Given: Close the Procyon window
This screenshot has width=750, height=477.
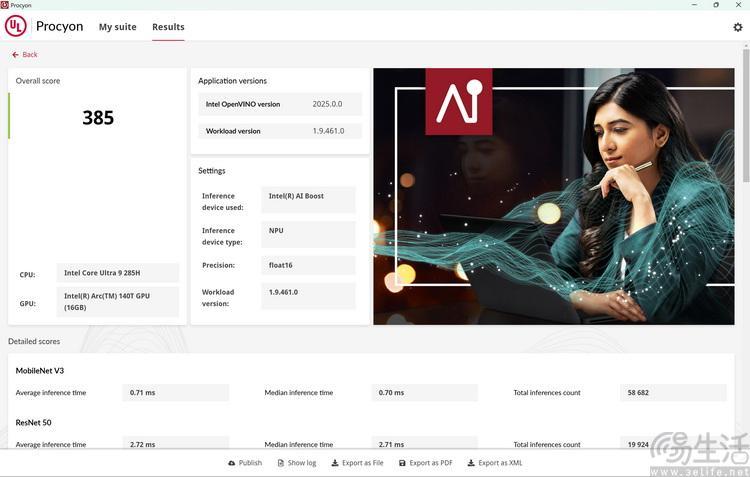Looking at the screenshot, I should coord(738,5).
